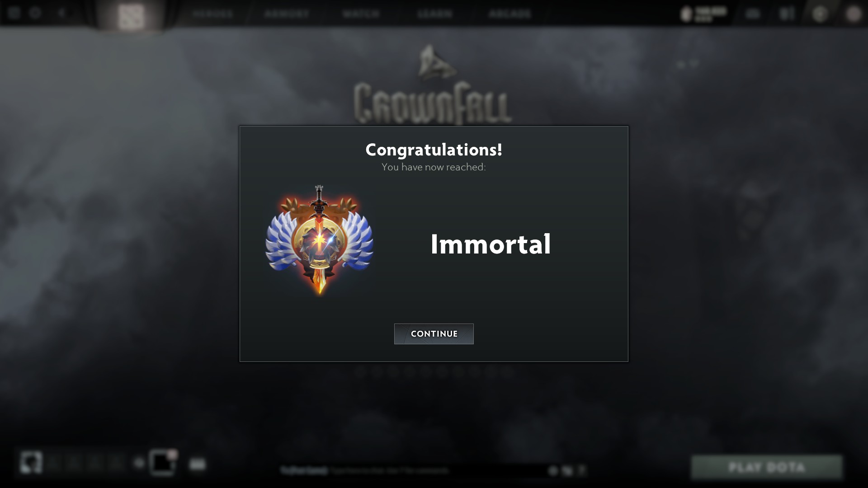Select the first carousel page dot
The height and width of the screenshot is (488, 868).
click(x=360, y=372)
